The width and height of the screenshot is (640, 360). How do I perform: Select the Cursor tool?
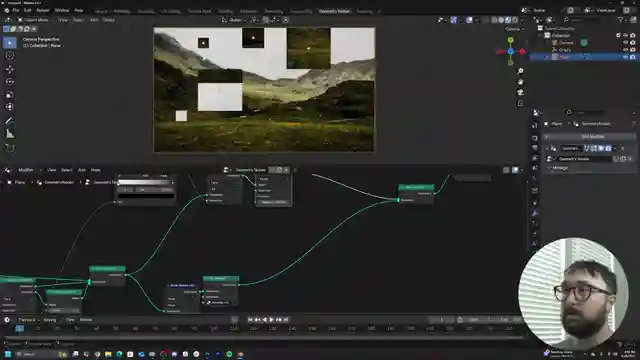pyautogui.click(x=10, y=56)
